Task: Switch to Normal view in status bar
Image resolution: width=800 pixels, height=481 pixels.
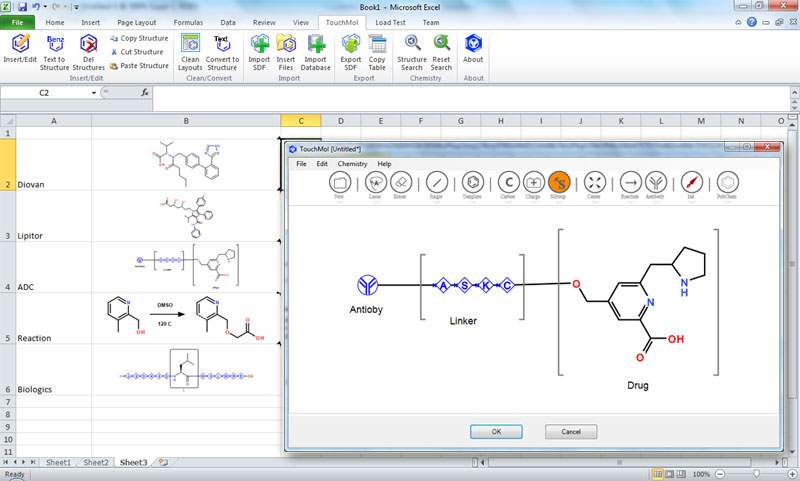Action: (658, 474)
